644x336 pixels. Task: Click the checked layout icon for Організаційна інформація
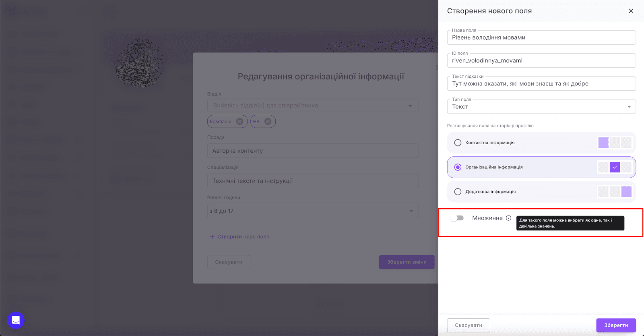coord(615,167)
